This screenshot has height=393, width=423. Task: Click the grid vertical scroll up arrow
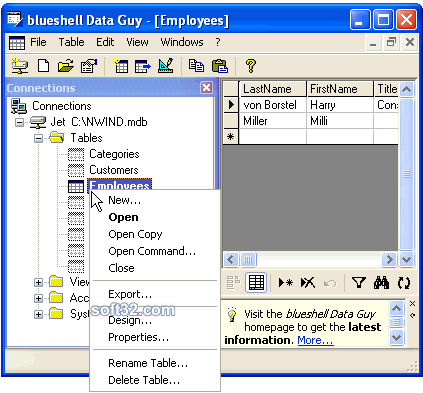406,89
